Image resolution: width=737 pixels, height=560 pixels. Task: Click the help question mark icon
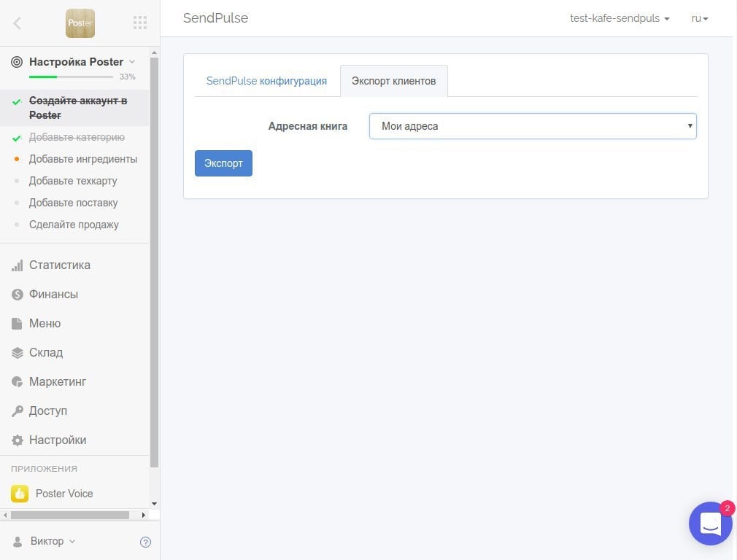[146, 542]
